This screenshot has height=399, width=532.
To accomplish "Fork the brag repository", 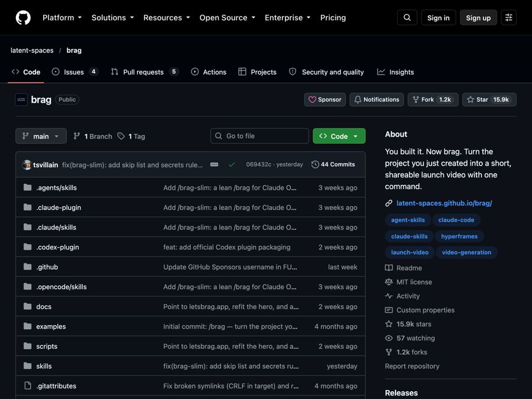I will click(x=433, y=100).
